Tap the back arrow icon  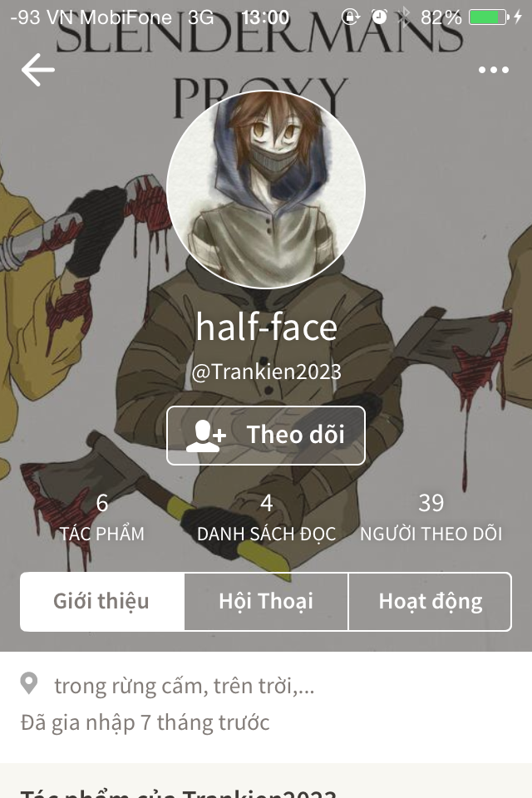(x=37, y=70)
